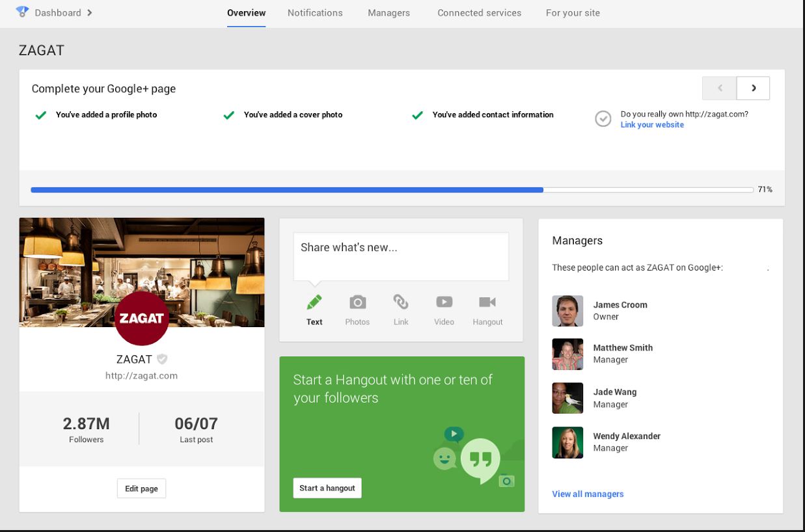Open the Connected services tab
Viewport: 805px width, 532px height.
[479, 12]
